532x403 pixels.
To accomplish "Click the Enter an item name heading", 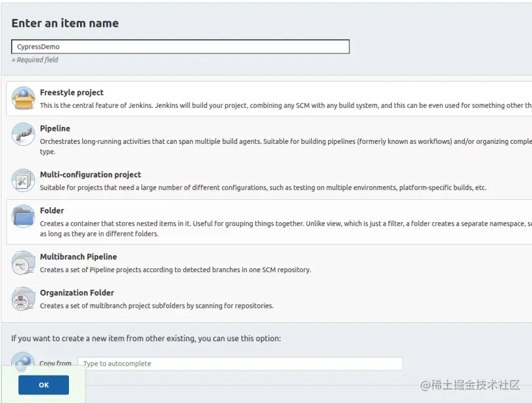I will pyautogui.click(x=65, y=23).
